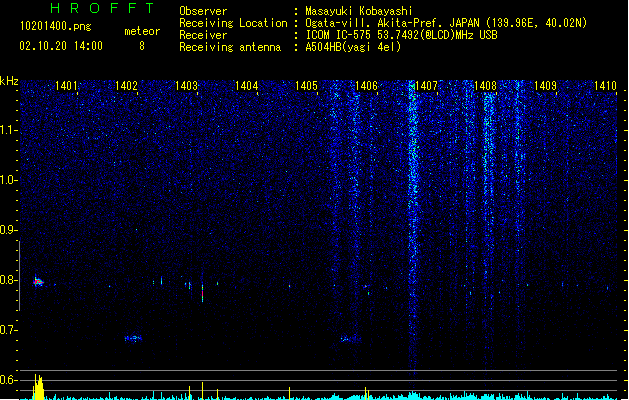Click the Receiving antenna label
The height and width of the screenshot is (400, 629).
tap(230, 47)
